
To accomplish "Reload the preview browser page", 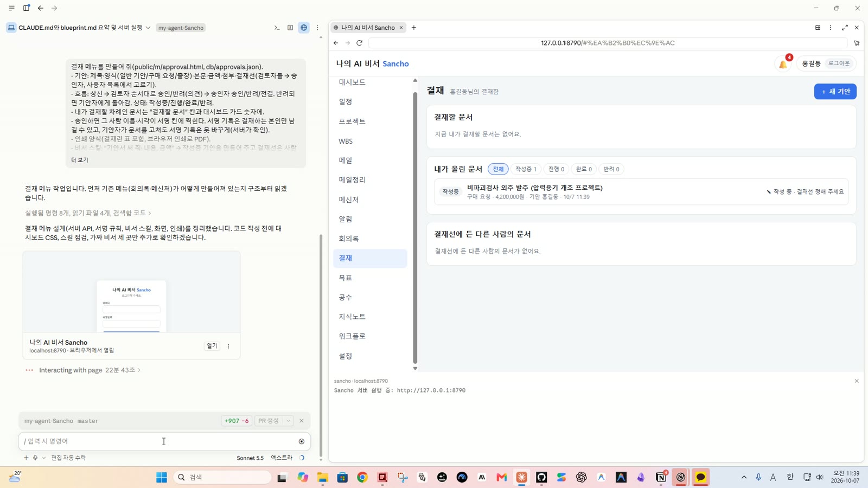I will (359, 43).
